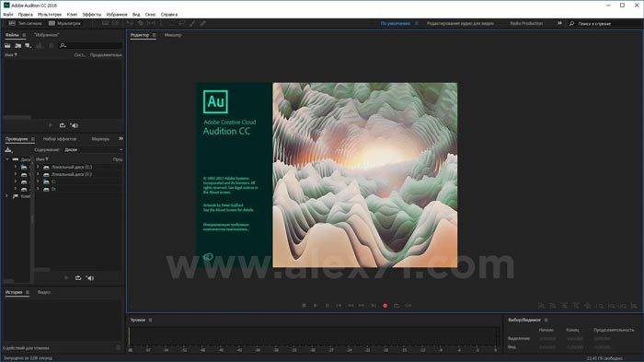
Task: Expand Локальный диск (E:) row
Action: click(38, 167)
